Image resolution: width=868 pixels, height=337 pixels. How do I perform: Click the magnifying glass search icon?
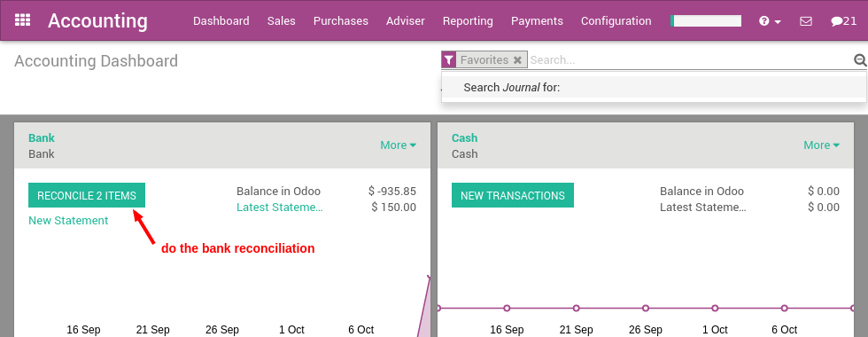[860, 60]
